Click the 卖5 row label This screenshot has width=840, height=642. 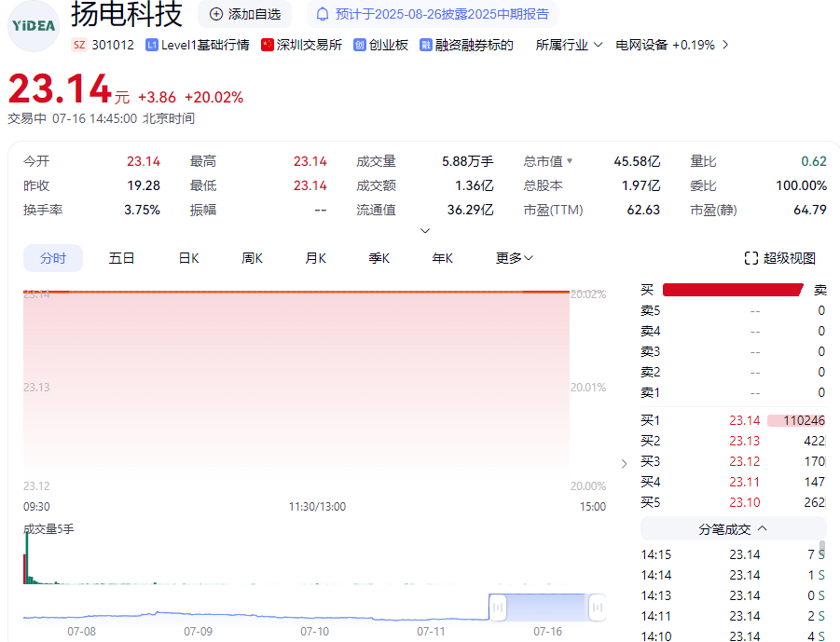click(651, 310)
